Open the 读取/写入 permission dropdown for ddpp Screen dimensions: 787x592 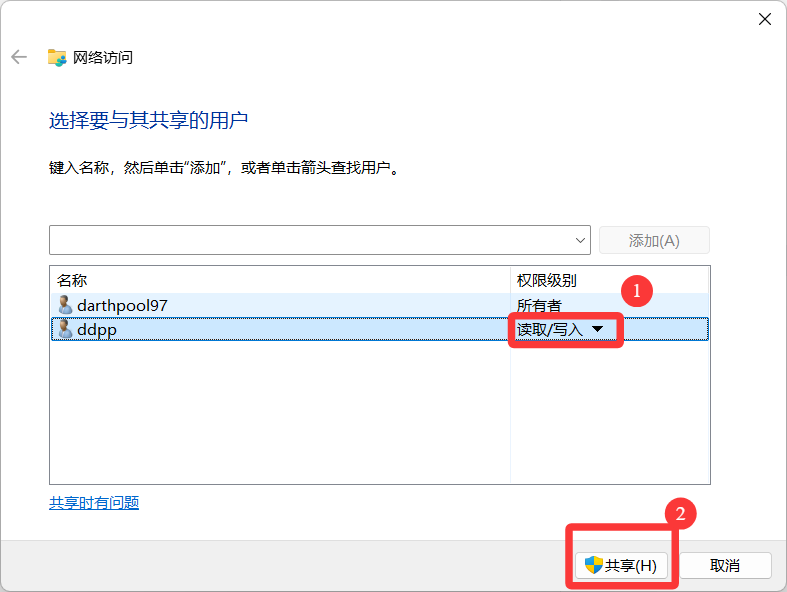[x=560, y=329]
